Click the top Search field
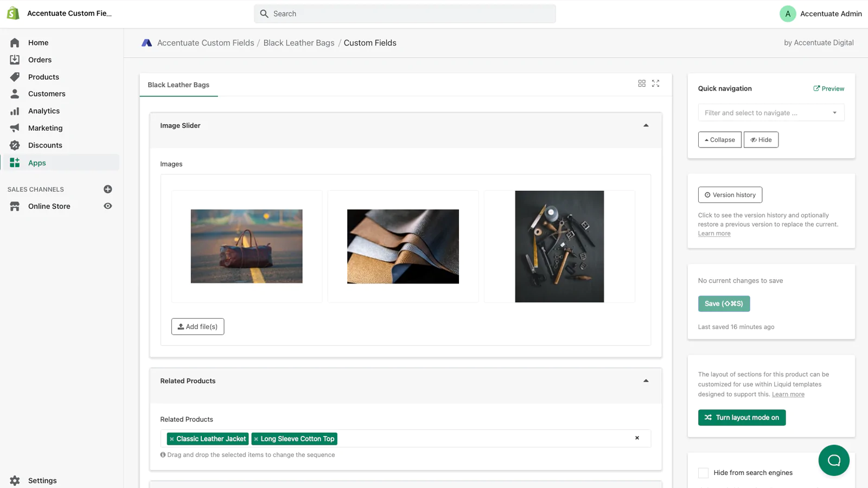Viewport: 868px width, 488px height. click(x=405, y=14)
